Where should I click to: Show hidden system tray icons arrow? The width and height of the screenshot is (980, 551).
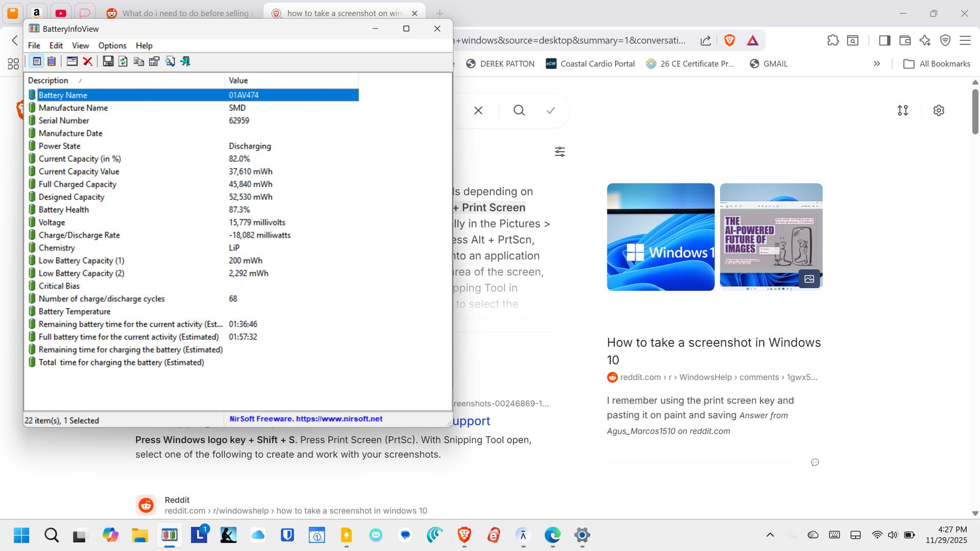[770, 535]
